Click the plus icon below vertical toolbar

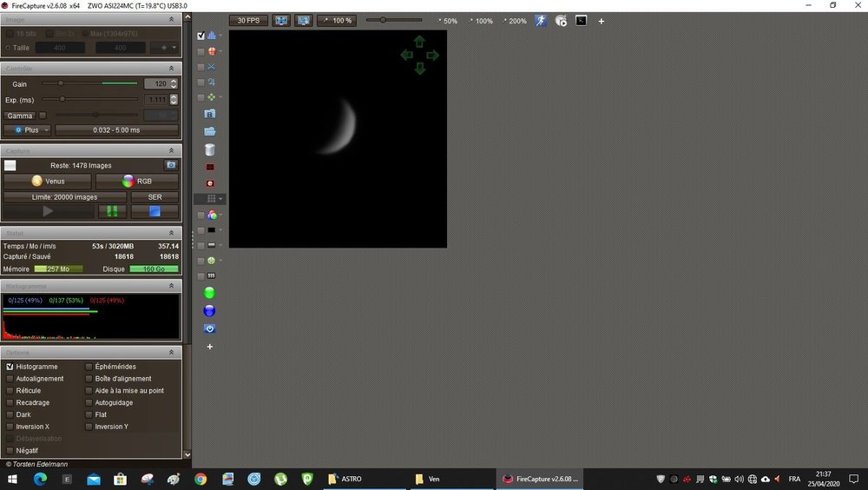click(210, 347)
